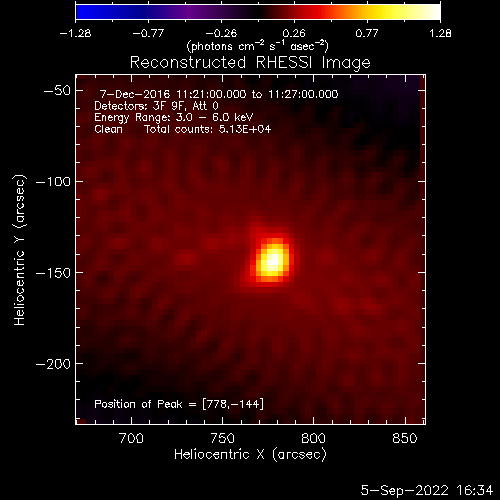Click the 'Heliocentric Y (arcsec)' axis label
500x500 pixels.
[x=20, y=250]
